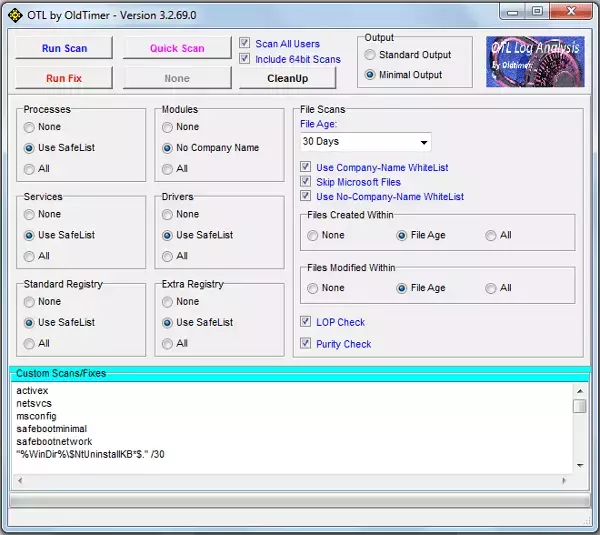This screenshot has height=535, width=600.
Task: Click the netsvcs line in Custom Scans
Action: (x=34, y=403)
